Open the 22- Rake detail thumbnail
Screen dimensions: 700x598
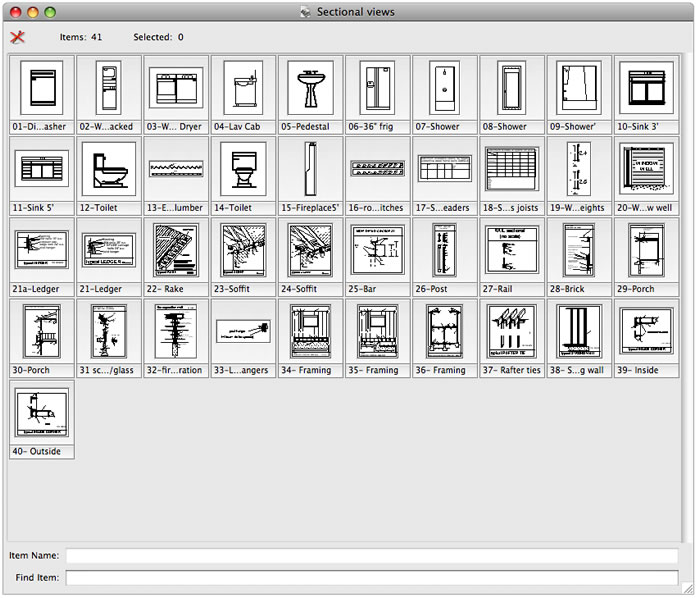tap(175, 250)
